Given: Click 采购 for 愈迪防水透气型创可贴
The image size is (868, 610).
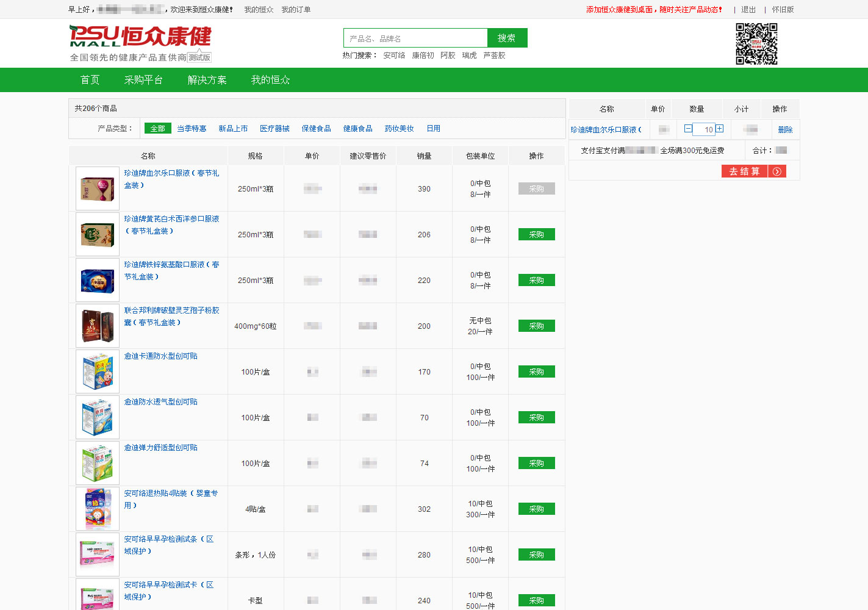Looking at the screenshot, I should tap(537, 417).
